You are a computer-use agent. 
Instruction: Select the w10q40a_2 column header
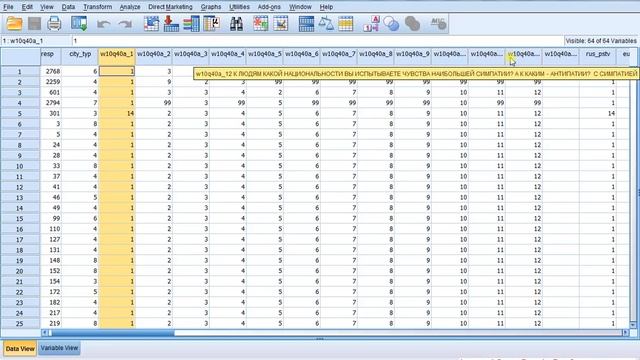154,57
